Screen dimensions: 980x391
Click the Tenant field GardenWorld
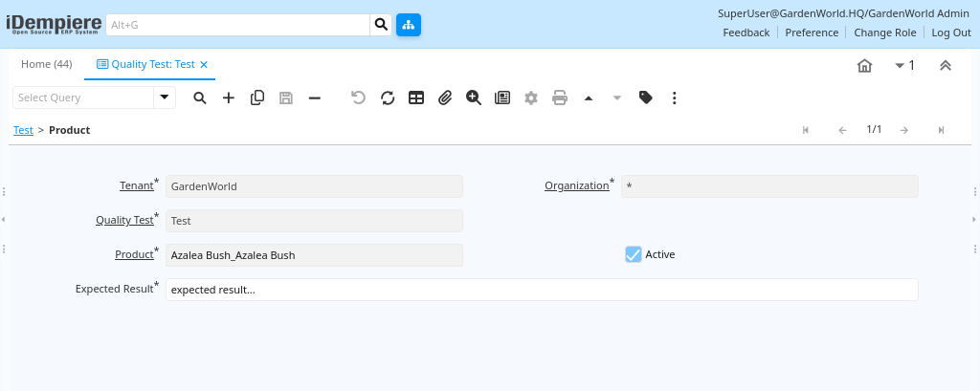coord(314,186)
